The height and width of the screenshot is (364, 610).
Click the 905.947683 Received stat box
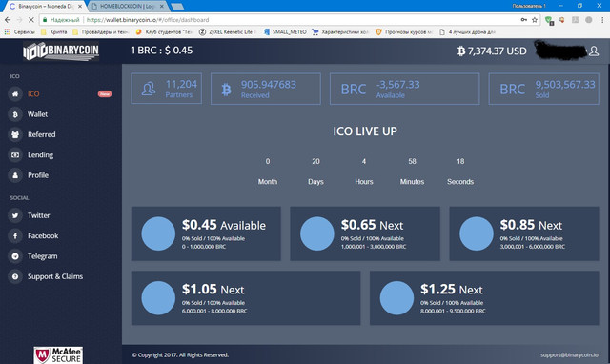click(x=266, y=89)
